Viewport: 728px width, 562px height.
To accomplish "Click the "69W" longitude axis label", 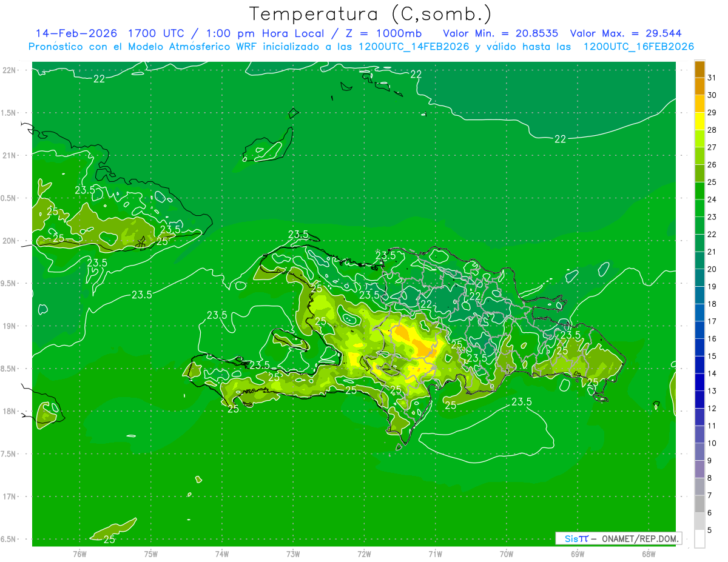I will point(578,554).
